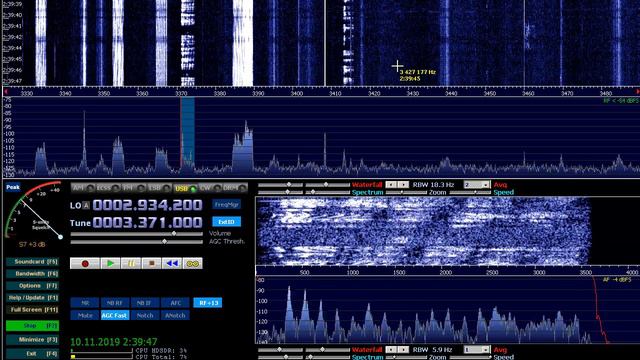Select CW demodulation mode
The width and height of the screenshot is (640, 360).
pos(210,188)
